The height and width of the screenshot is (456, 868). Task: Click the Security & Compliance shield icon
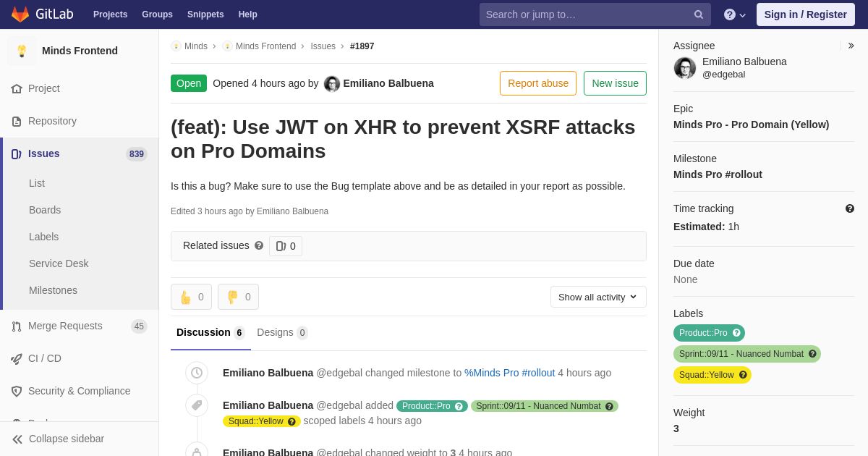click(x=17, y=391)
